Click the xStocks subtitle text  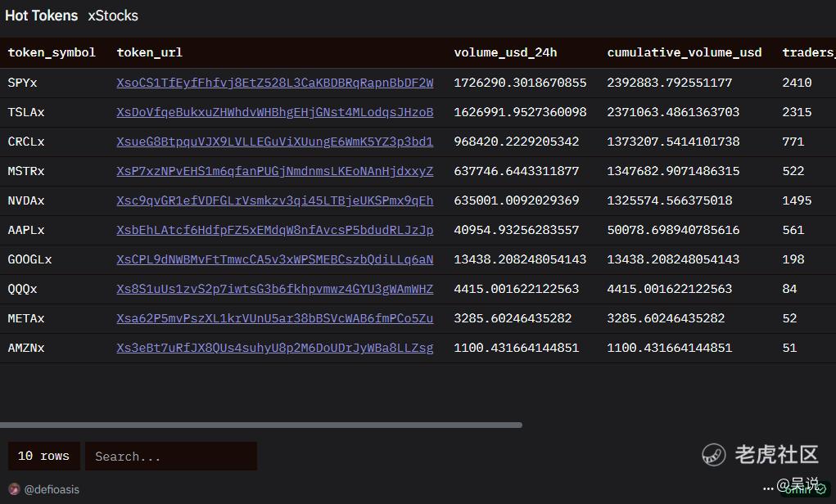click(x=113, y=16)
